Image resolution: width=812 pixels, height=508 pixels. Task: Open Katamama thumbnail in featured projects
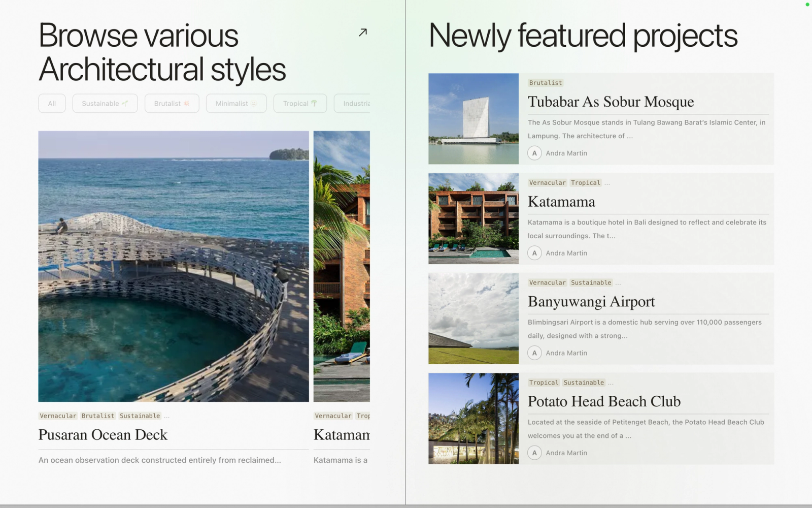coord(473,219)
